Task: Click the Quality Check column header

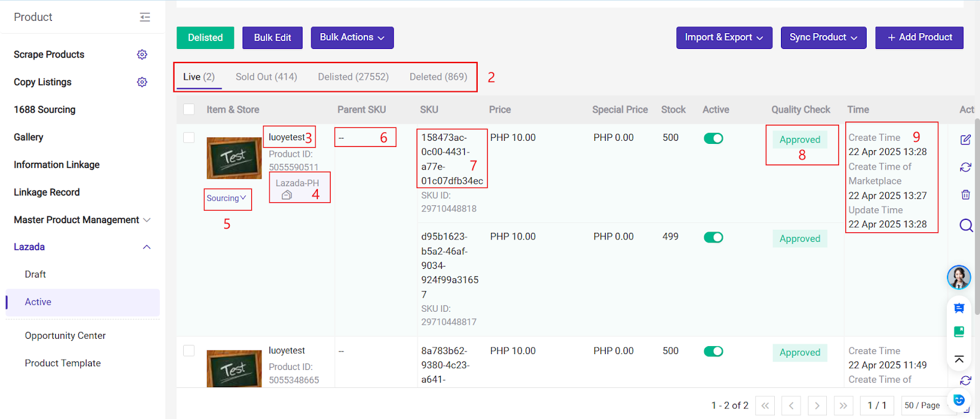Action: tap(801, 110)
